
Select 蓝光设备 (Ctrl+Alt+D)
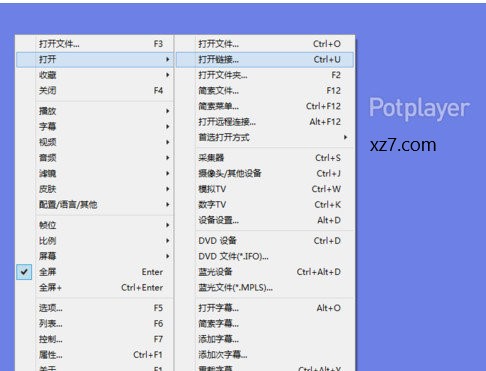click(265, 272)
